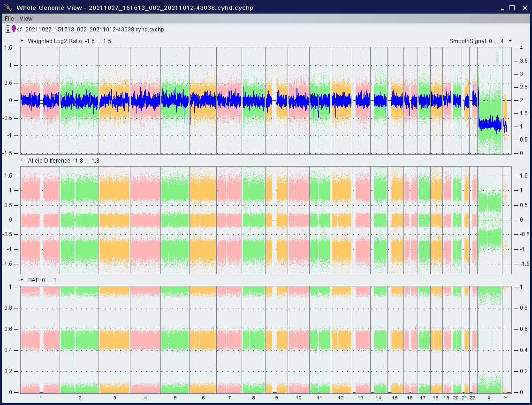Expand the Allele Difference plus control
This screenshot has width=532, height=405.
tap(22, 161)
